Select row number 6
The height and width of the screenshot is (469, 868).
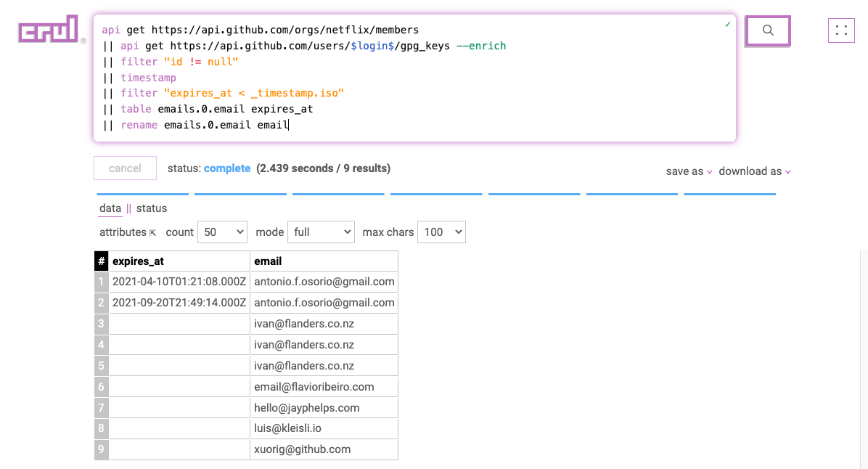(102, 387)
